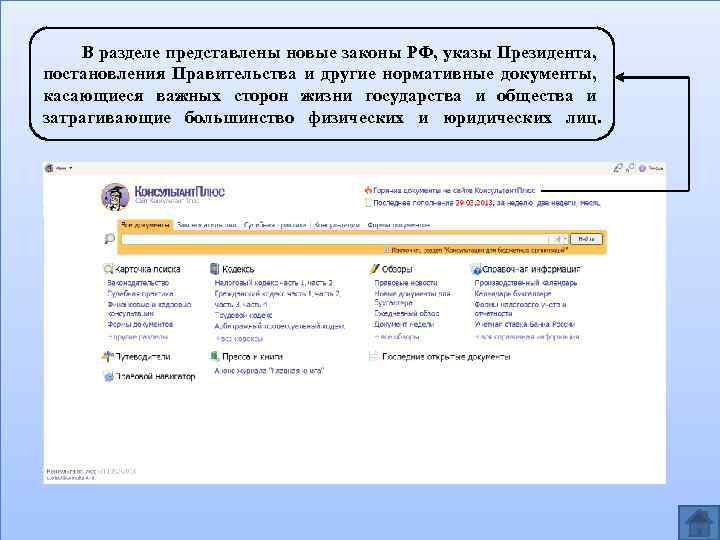
Task: Open Финансовые и кадровые консультации link
Action: pyautogui.click(x=149, y=309)
